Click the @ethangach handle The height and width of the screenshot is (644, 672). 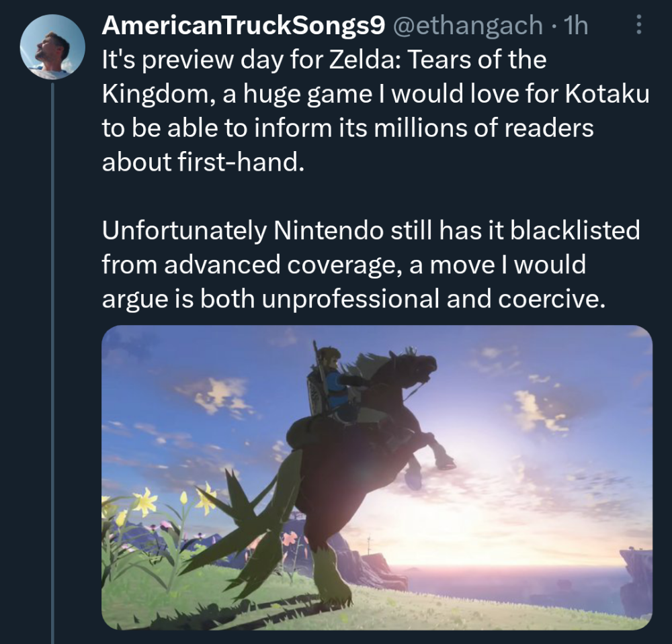point(466,26)
